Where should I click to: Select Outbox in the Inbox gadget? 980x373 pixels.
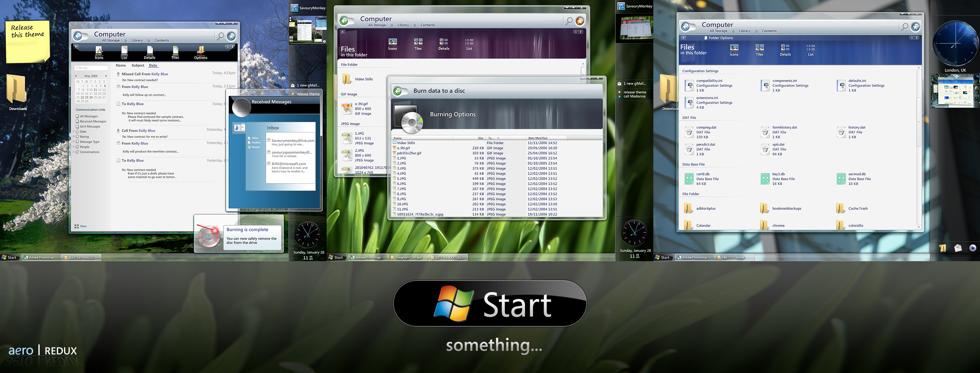(x=254, y=142)
